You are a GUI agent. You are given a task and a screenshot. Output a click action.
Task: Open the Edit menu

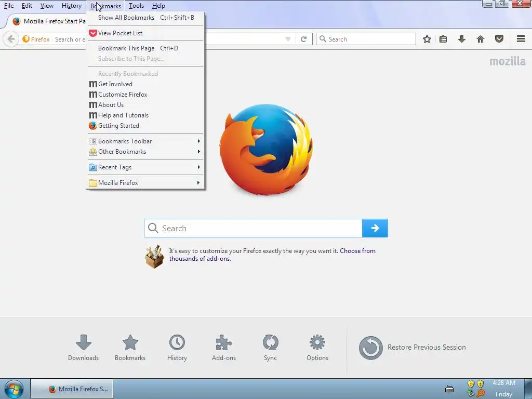tap(27, 6)
